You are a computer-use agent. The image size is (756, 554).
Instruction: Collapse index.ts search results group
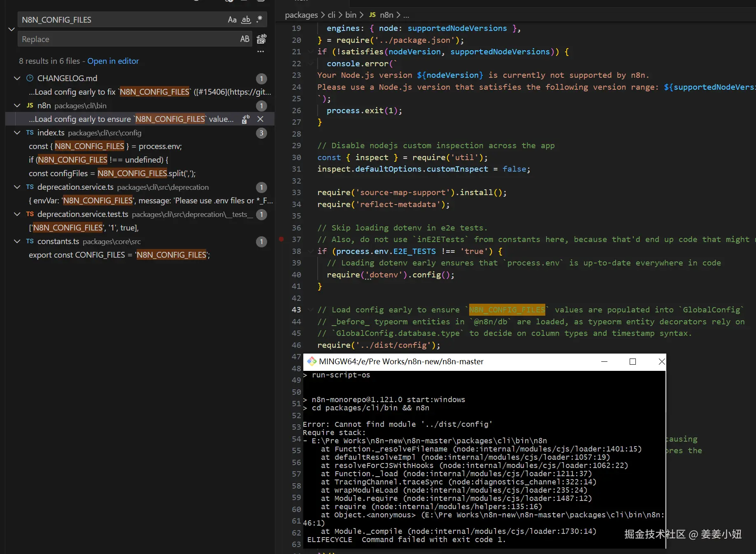pyautogui.click(x=17, y=133)
